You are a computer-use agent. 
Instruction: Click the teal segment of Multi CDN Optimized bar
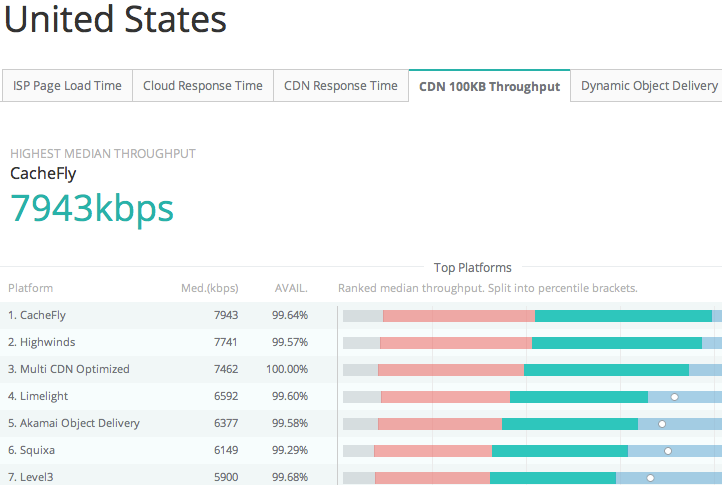coord(606,370)
